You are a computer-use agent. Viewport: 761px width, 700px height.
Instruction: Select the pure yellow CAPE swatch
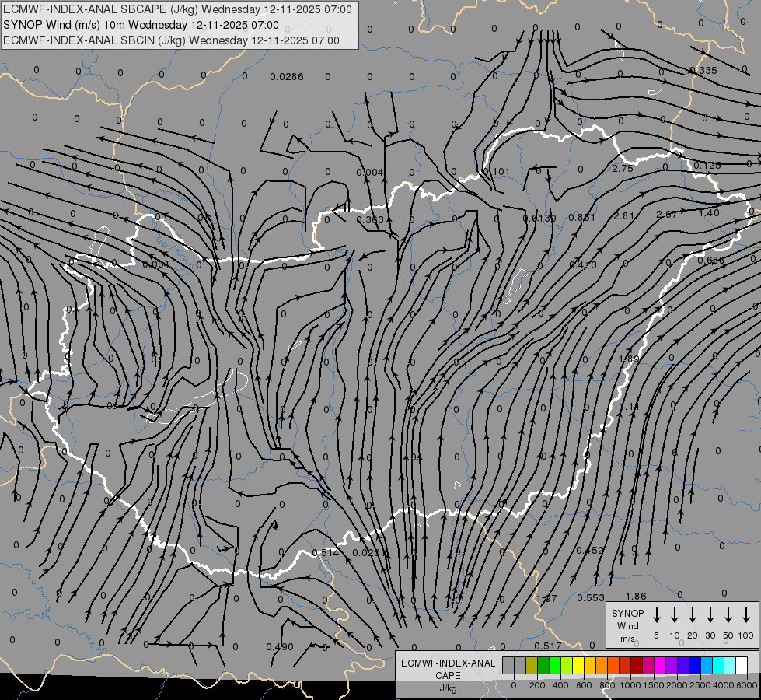[578, 665]
